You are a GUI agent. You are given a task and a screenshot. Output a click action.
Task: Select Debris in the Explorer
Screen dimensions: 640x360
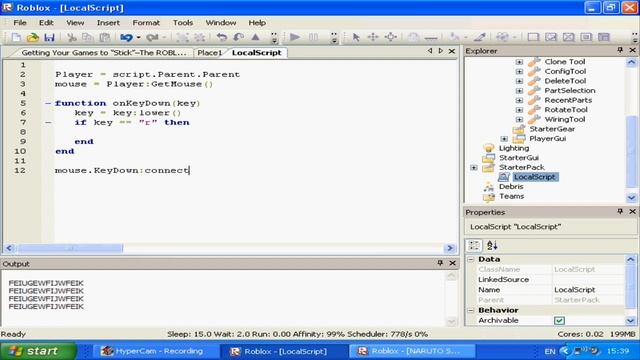511,187
